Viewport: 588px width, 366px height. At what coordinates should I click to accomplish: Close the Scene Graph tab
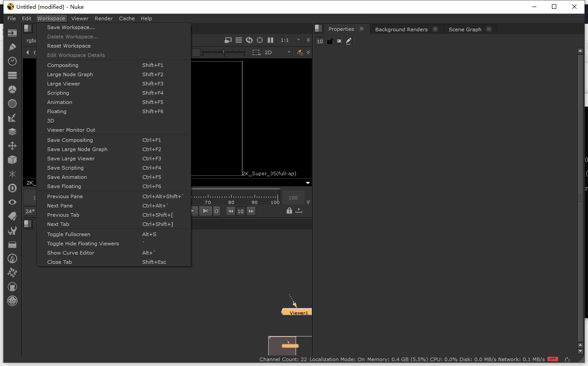pos(489,30)
